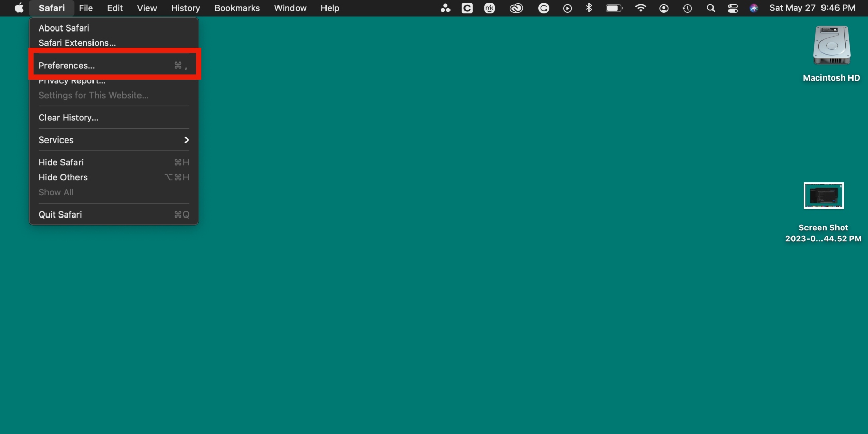
Task: Open the Wi-Fi status menu
Action: tap(641, 8)
